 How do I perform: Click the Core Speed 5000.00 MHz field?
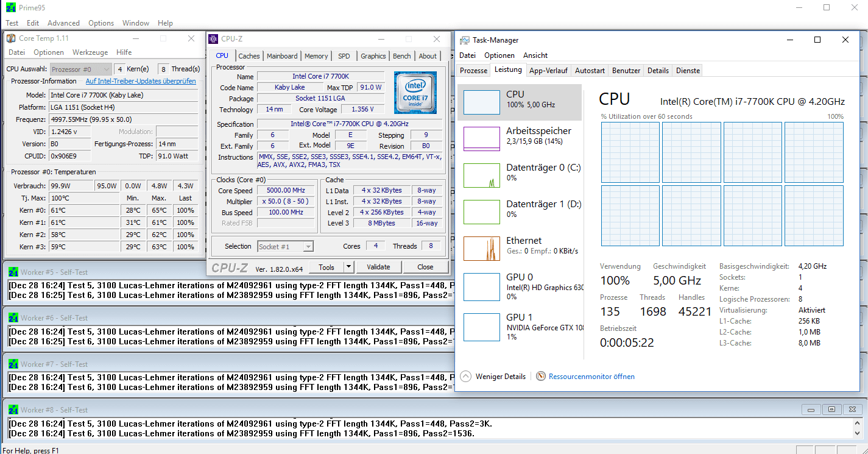tap(286, 190)
